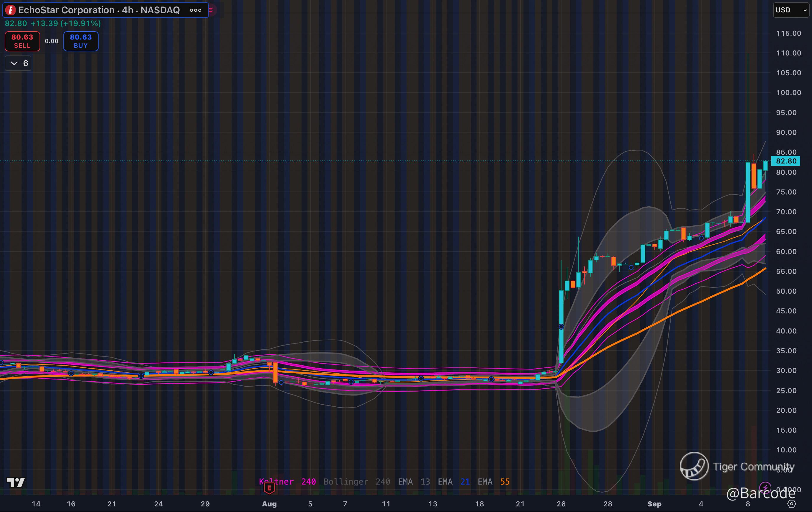Click the SELL 80.63 button
The image size is (812, 512).
22,41
